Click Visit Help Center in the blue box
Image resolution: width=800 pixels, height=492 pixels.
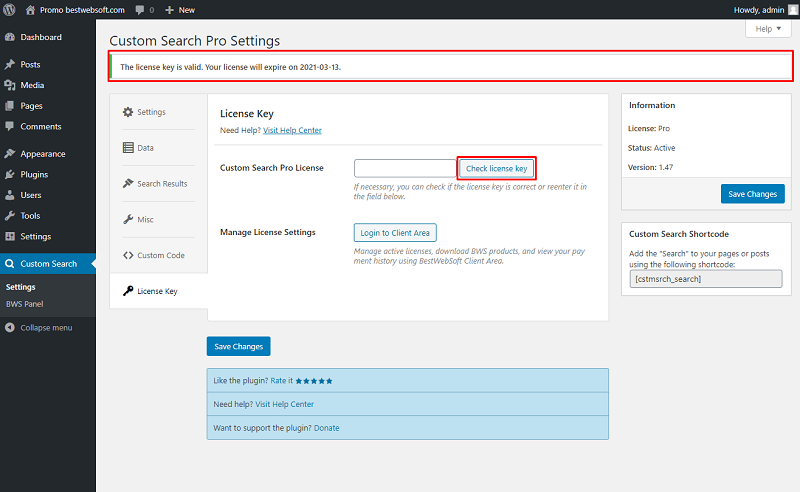(285, 404)
